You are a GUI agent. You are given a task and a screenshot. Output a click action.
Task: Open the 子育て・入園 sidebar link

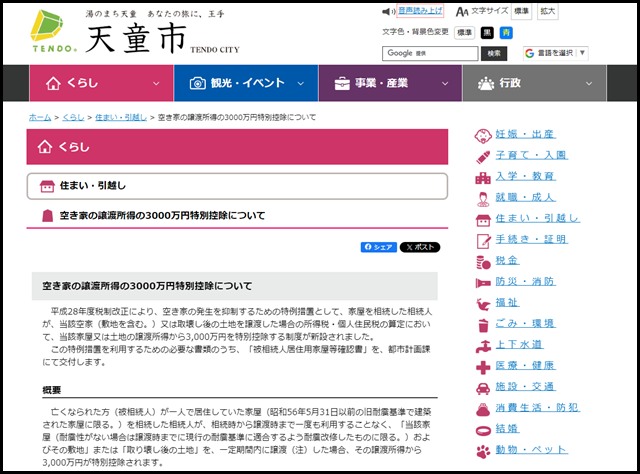pyautogui.click(x=531, y=155)
